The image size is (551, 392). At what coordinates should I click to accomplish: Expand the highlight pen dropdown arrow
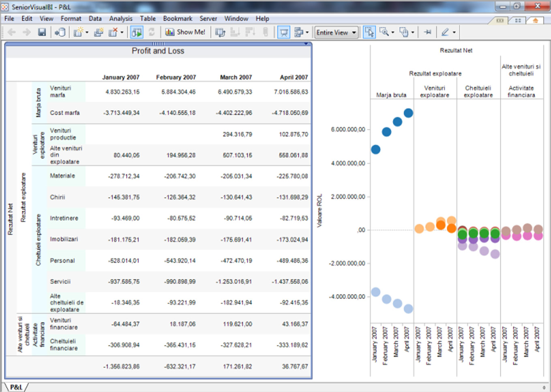point(454,32)
